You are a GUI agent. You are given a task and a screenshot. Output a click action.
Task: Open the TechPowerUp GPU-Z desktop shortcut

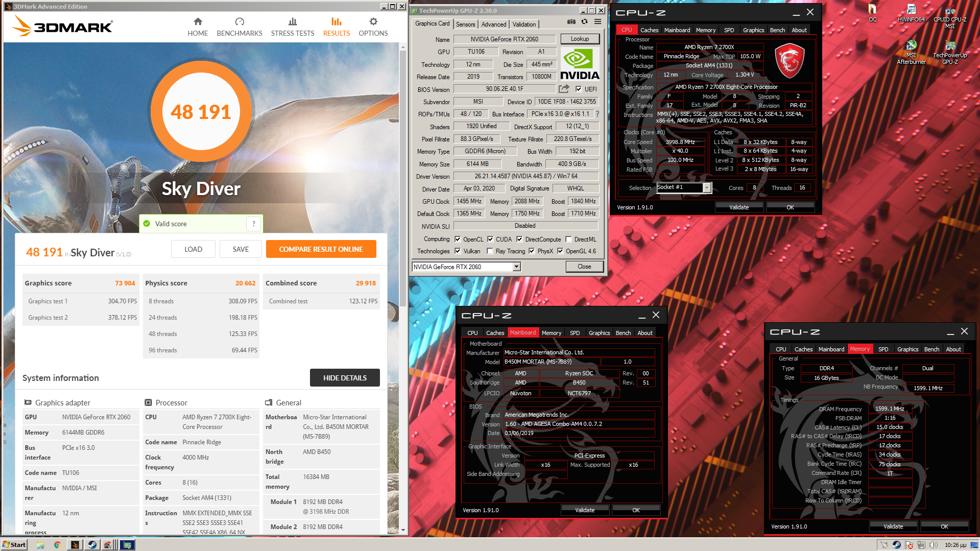point(950,52)
